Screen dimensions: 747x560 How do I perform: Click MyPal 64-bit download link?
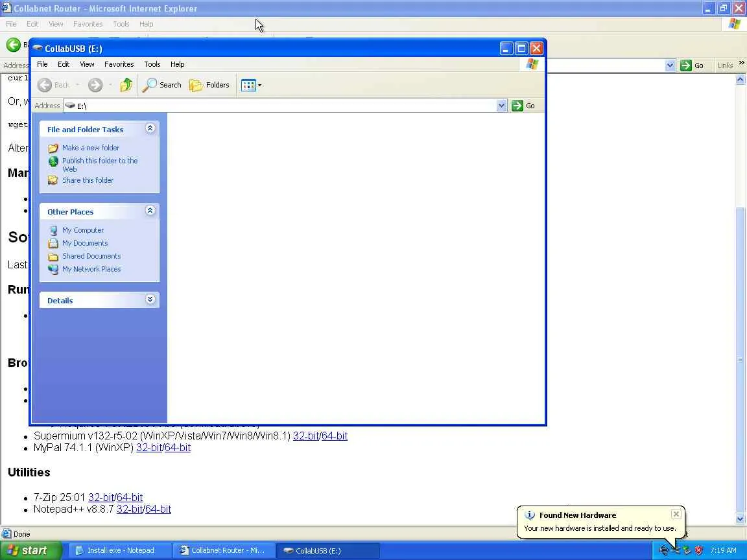178,448
